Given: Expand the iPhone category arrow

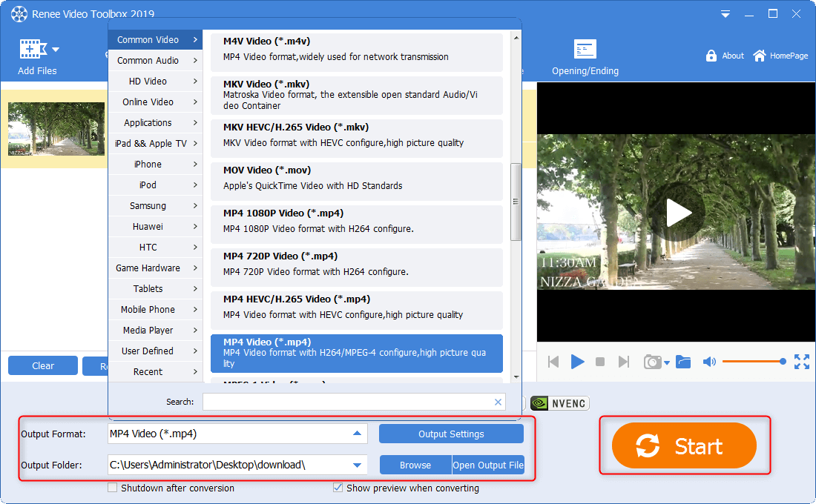Looking at the screenshot, I should coord(195,165).
